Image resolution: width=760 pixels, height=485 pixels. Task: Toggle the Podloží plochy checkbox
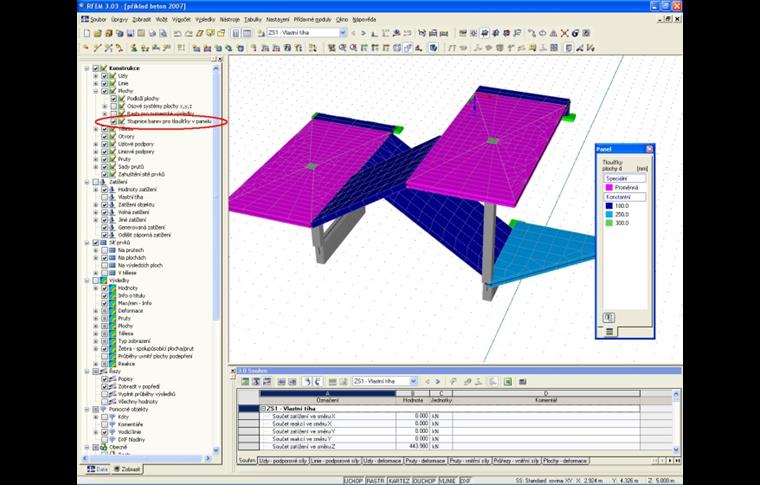[x=113, y=98]
